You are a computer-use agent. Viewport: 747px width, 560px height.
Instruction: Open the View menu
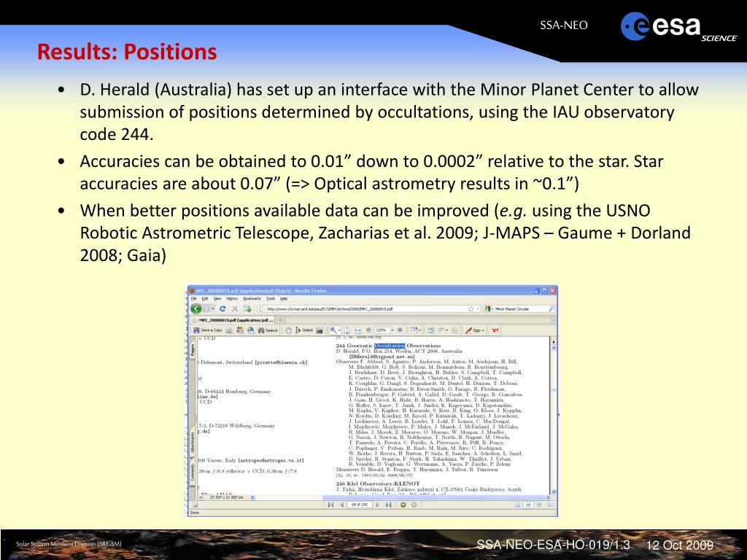click(217, 298)
